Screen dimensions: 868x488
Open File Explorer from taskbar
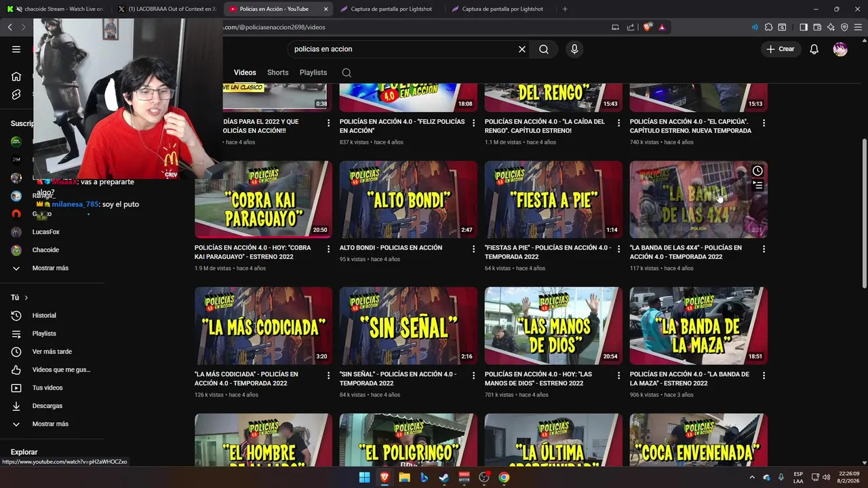404,477
